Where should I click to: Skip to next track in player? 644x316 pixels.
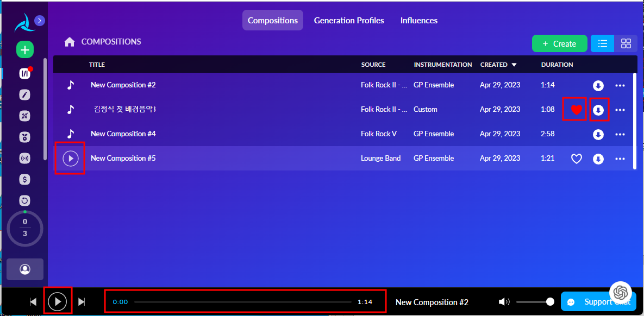point(82,302)
